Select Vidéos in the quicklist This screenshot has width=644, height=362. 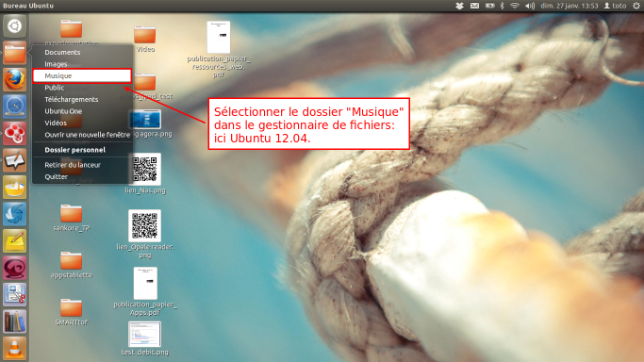(x=56, y=123)
